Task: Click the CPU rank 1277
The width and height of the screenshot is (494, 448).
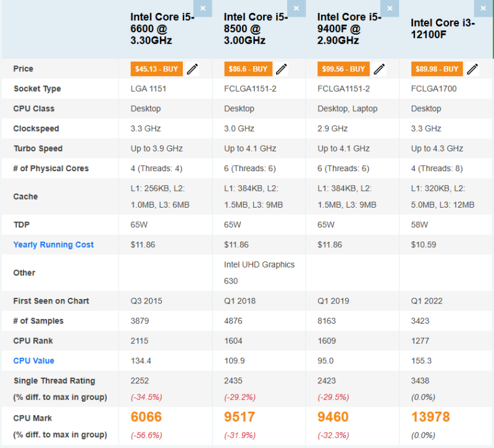Action: 420,341
